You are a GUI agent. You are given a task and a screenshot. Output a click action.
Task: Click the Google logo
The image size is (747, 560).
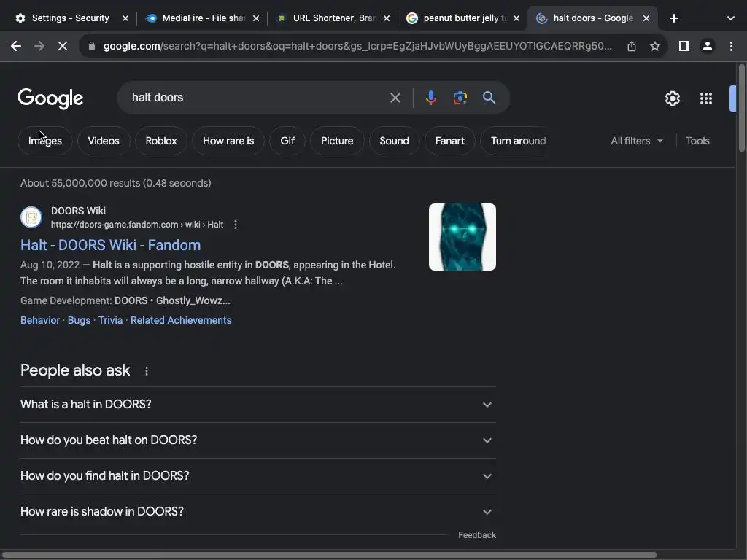click(50, 98)
